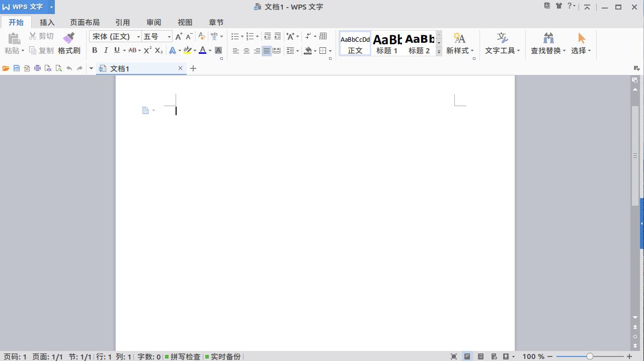Viewport: 644px width, 361px height.
Task: Apply superscript formatting
Action: tap(147, 50)
